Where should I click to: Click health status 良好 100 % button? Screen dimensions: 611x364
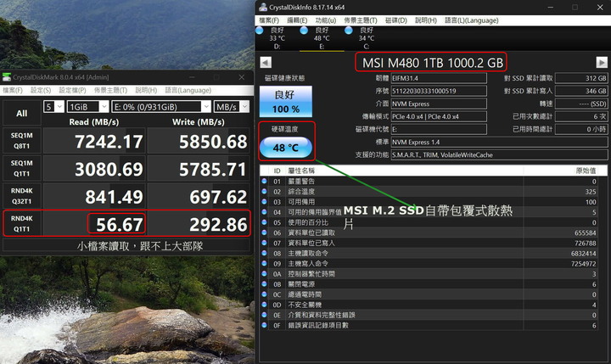click(x=286, y=101)
